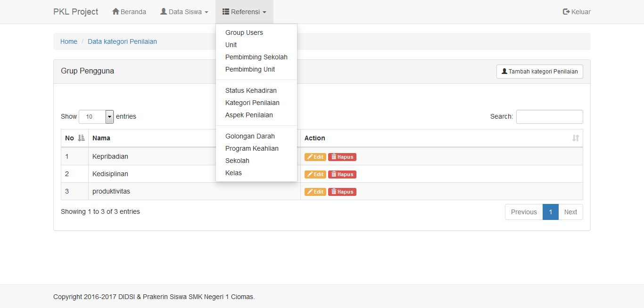Click the Beranda home icon
Viewport: 644px width, 308px height.
point(116,12)
